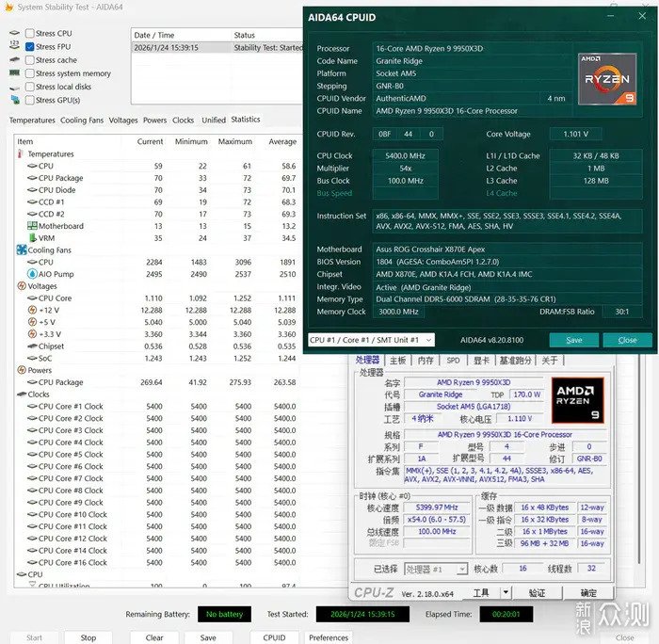Click the +5 V voltage icon
This screenshot has height=644, width=659.
pos(32,322)
